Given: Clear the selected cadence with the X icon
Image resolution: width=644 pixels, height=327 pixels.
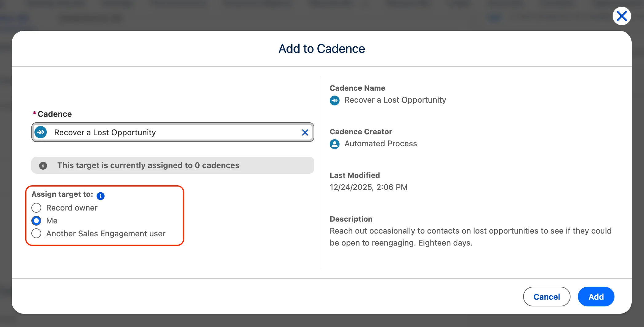Looking at the screenshot, I should coord(305,132).
